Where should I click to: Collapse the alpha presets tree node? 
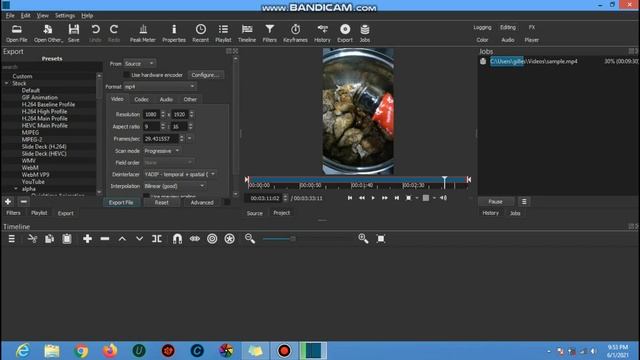(16, 189)
